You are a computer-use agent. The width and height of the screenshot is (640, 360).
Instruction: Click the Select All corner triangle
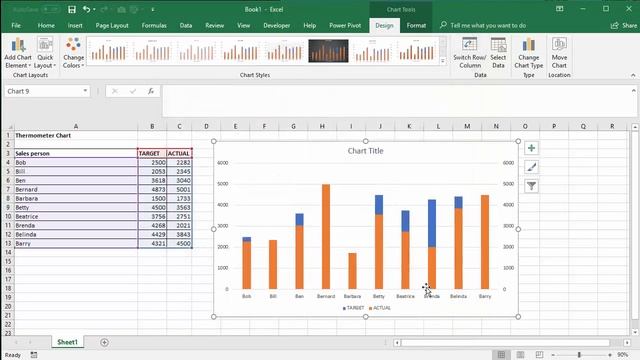click(10, 127)
